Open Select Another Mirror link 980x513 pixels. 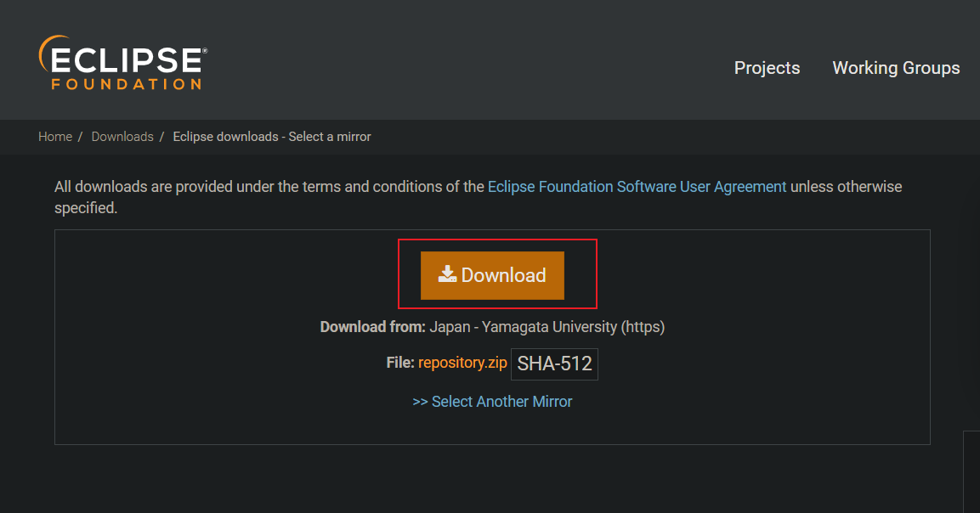[493, 401]
